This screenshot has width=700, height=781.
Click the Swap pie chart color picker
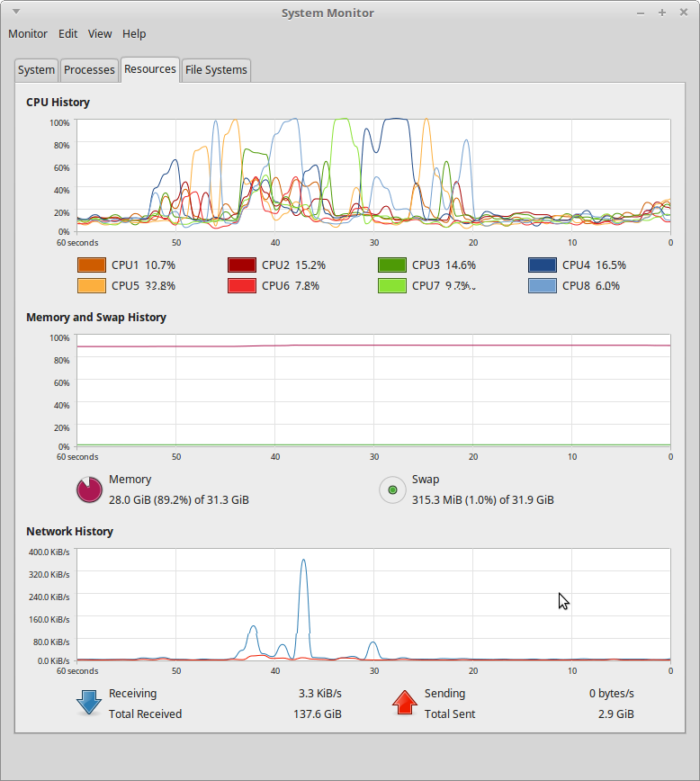(392, 490)
